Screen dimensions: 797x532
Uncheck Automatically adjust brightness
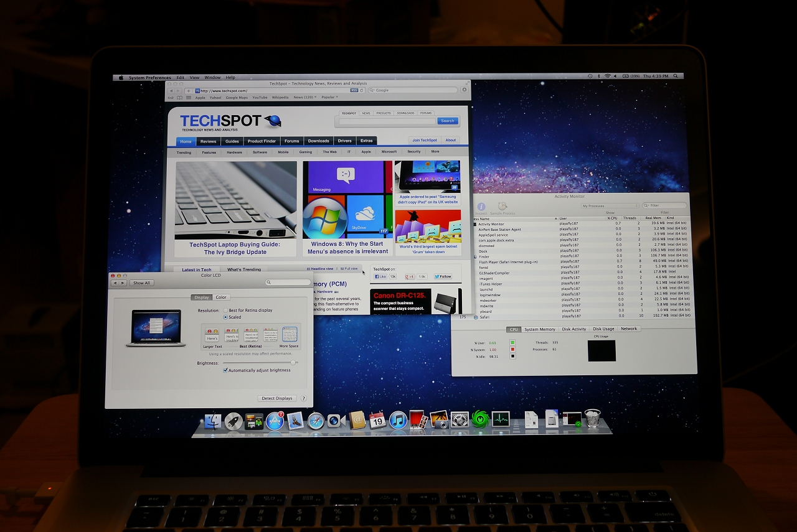[x=225, y=370]
